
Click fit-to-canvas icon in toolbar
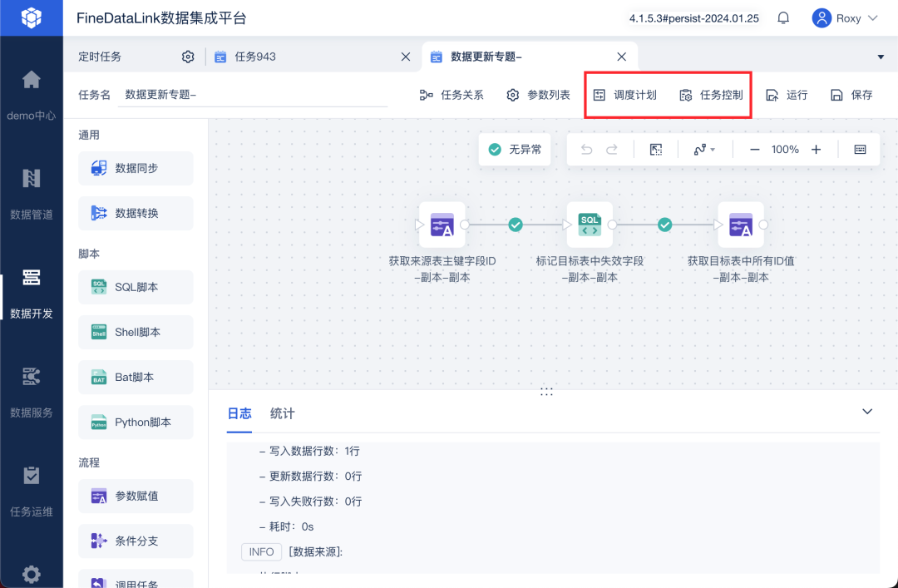(656, 150)
